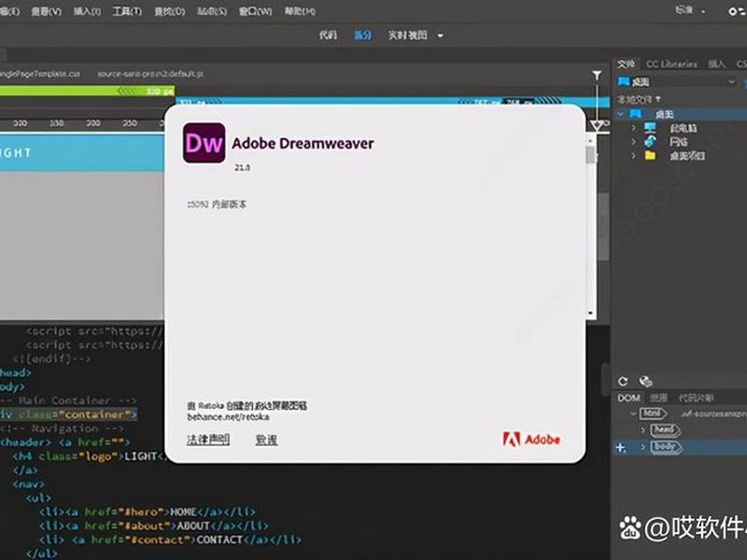Viewport: 747px width, 560px height.
Task: Click the code line containing href="#about"
Action: click(x=153, y=525)
